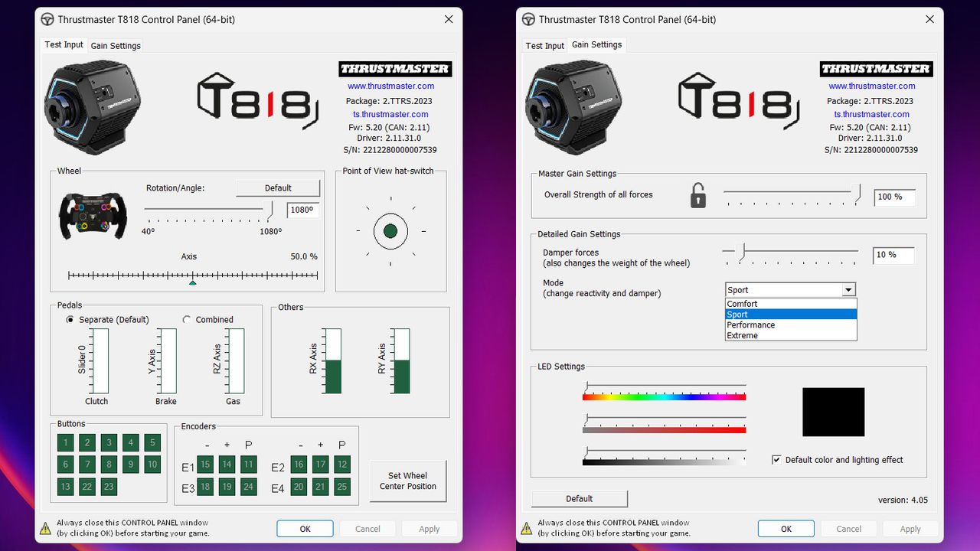Click Apply in the right window
Viewport: 980px width, 551px height.
(910, 529)
